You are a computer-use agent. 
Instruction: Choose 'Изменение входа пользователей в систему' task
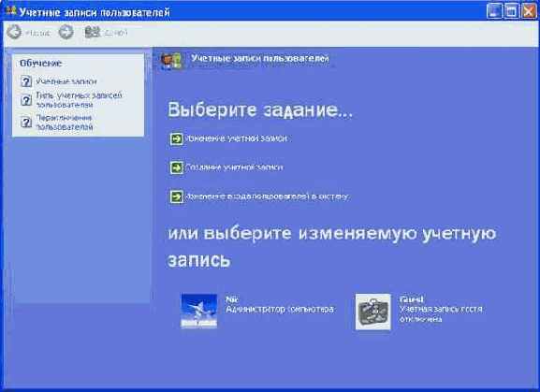click(268, 196)
